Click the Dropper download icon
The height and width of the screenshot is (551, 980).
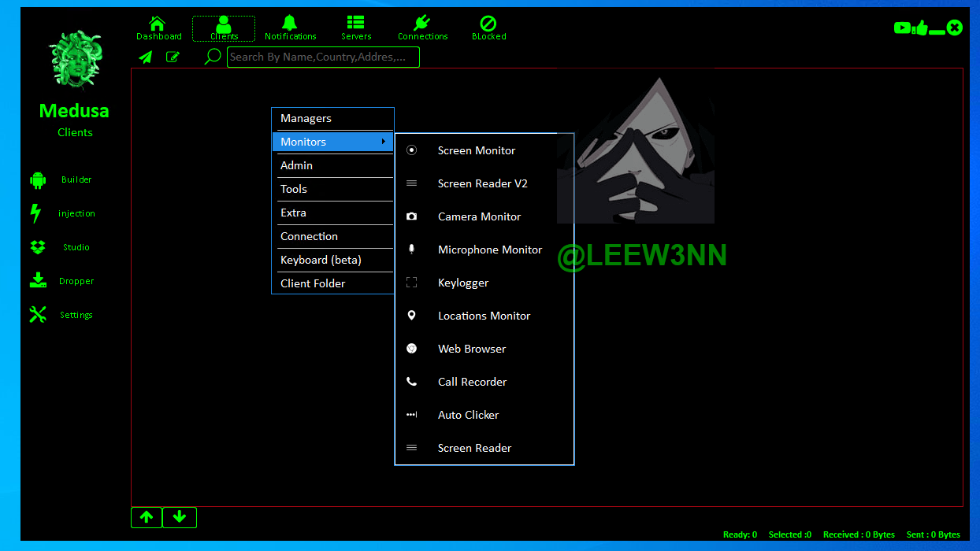coord(38,280)
